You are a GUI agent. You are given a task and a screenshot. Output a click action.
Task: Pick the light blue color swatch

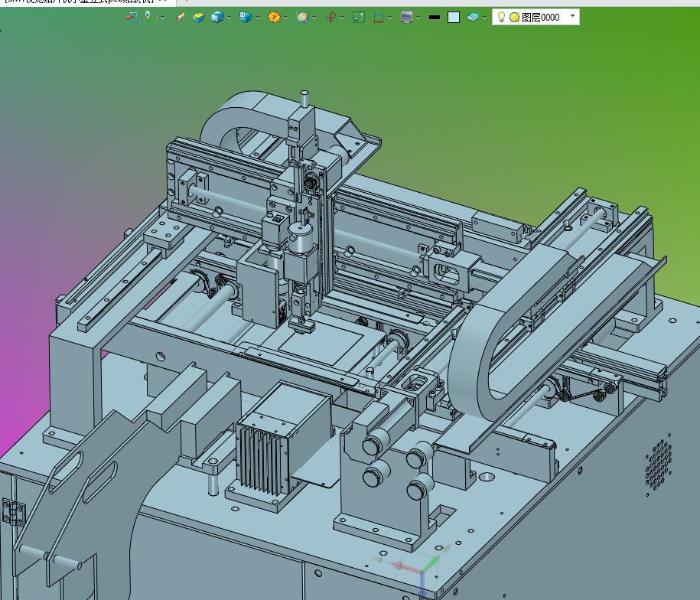click(x=454, y=17)
